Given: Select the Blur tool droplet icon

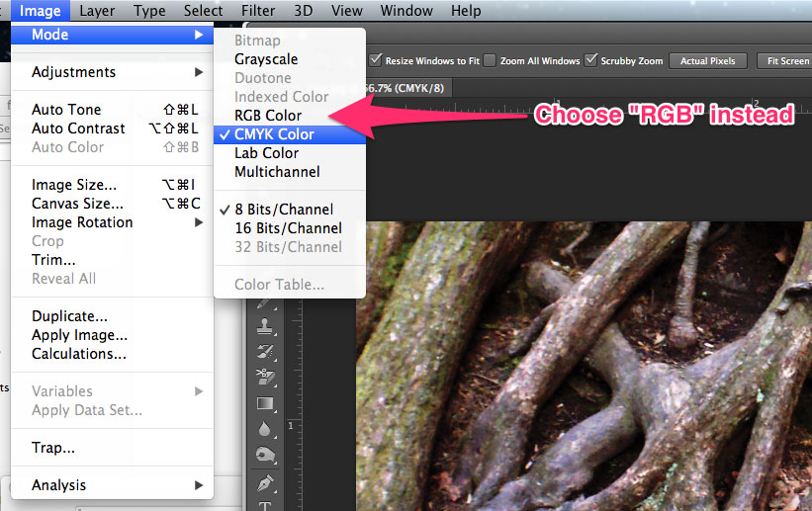Looking at the screenshot, I should point(265,429).
